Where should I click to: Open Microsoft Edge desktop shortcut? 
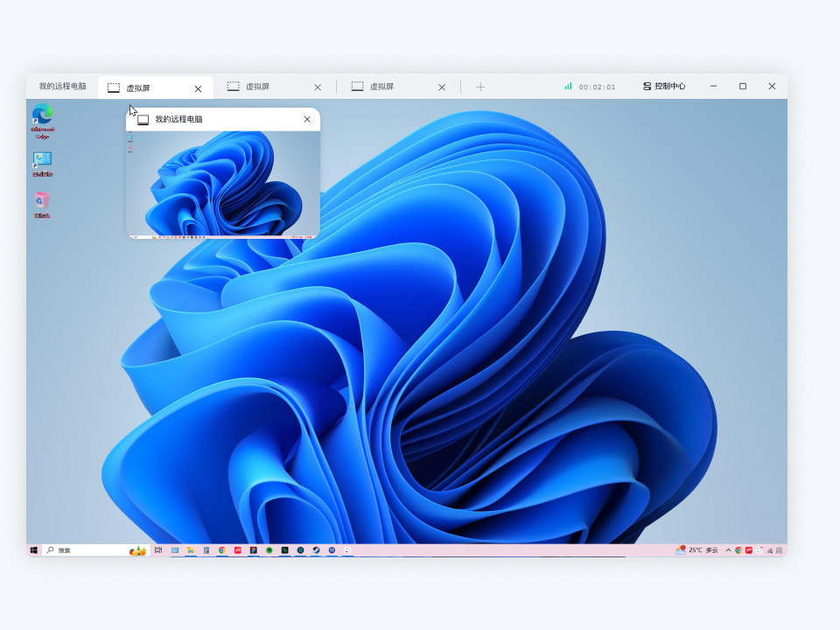(42, 122)
